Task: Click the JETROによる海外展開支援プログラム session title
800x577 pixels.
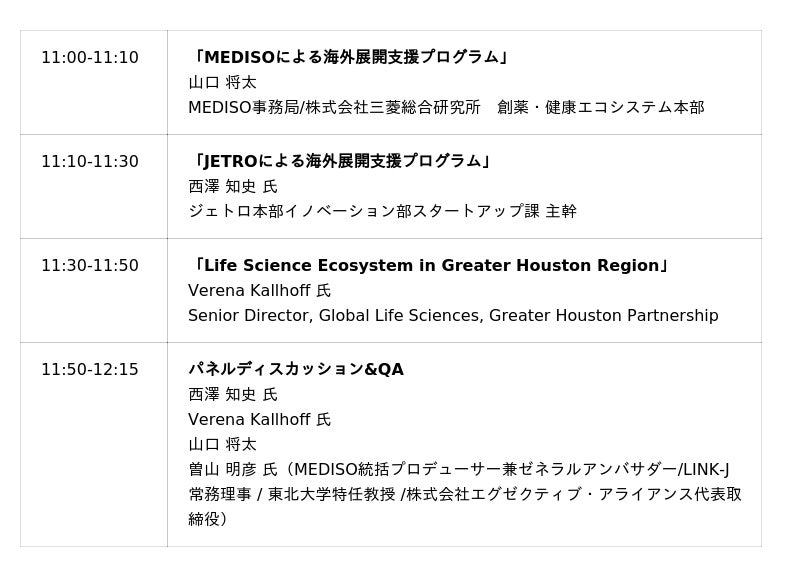Action: pyautogui.click(x=340, y=162)
